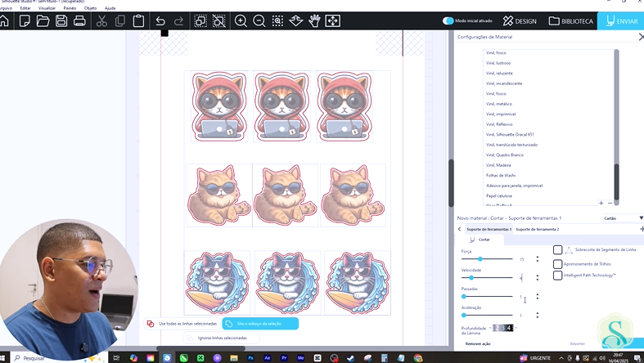Image resolution: width=644 pixels, height=363 pixels.
Task: Open After Effects from the taskbar
Action: pos(267,358)
